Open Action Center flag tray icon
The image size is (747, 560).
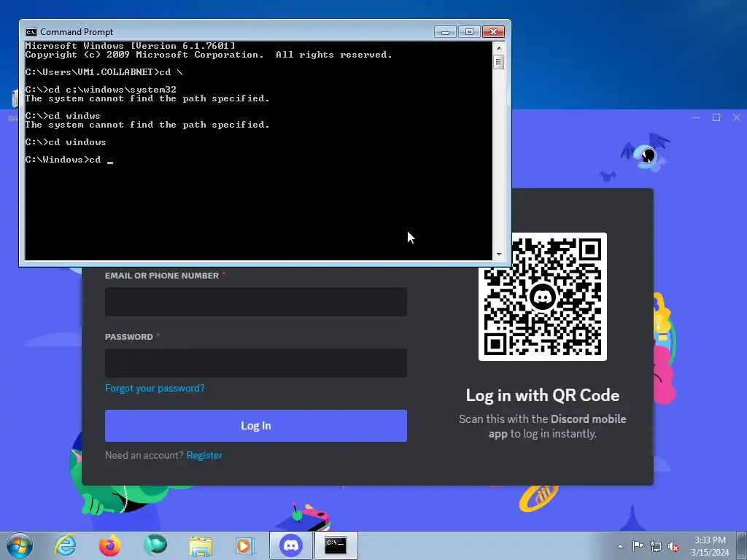tap(638, 546)
